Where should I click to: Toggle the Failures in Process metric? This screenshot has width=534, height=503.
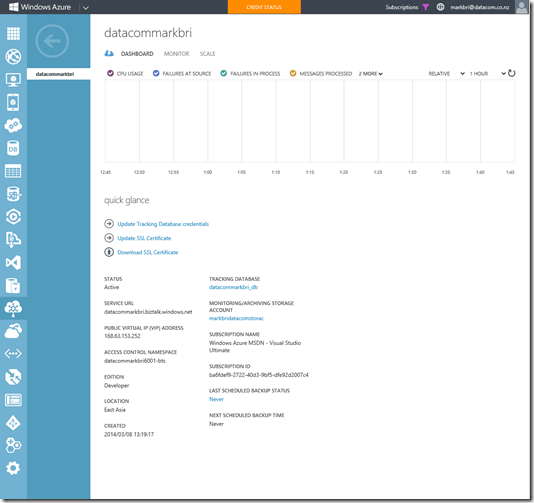coord(224,73)
